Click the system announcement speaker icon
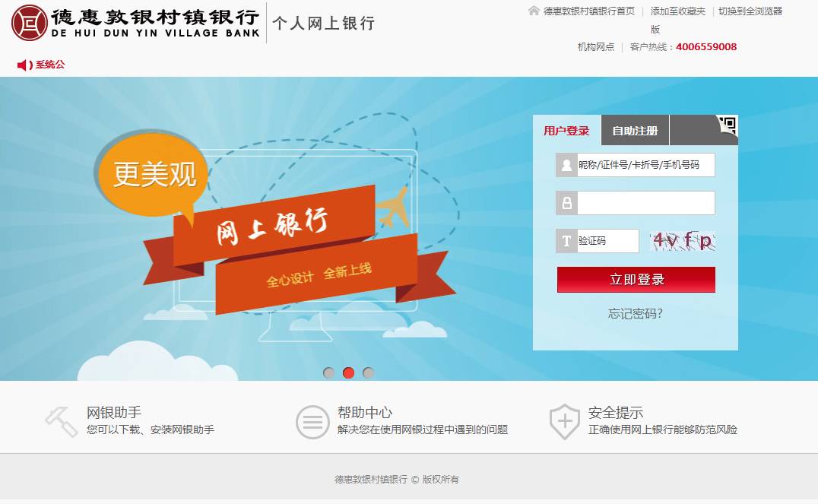 tap(24, 65)
